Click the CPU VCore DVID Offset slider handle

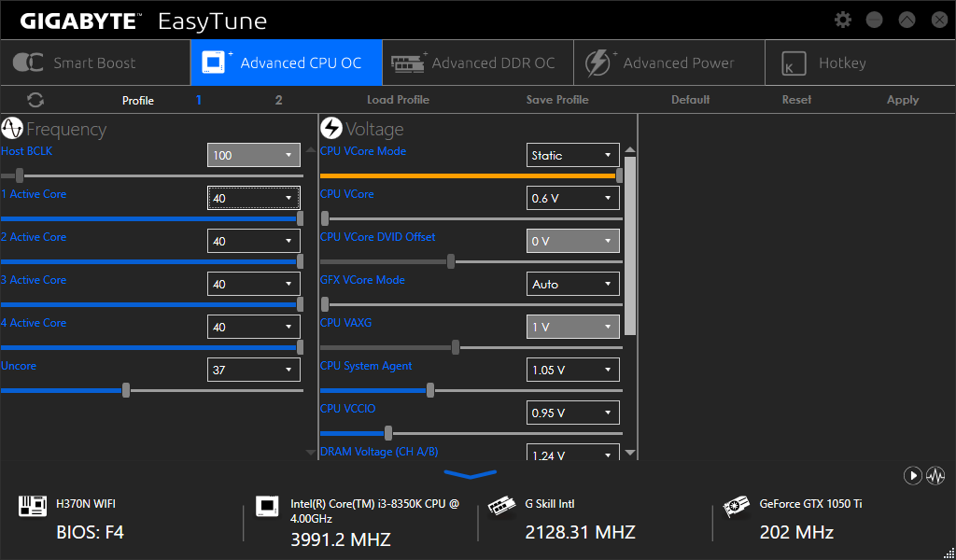pyautogui.click(x=451, y=262)
